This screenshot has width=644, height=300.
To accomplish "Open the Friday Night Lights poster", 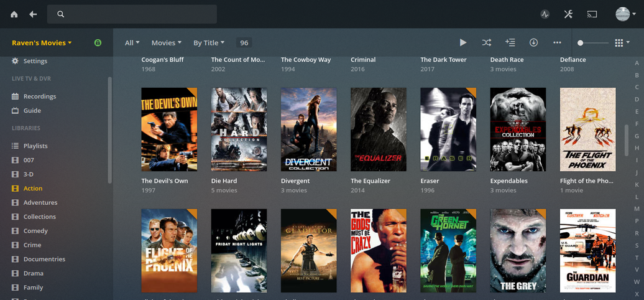I will pos(239,251).
